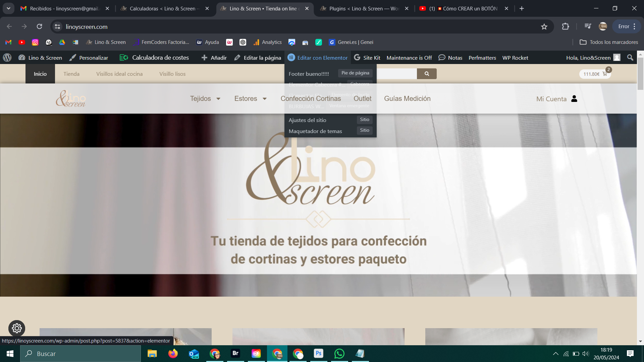The height and width of the screenshot is (362, 644).
Task: View site information icon in address bar
Action: click(x=58, y=26)
